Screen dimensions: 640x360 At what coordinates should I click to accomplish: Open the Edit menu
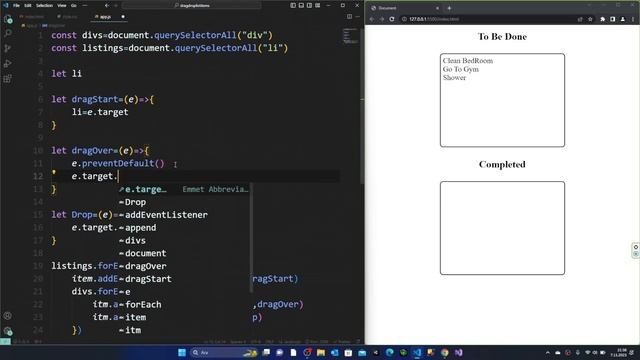pos(27,5)
